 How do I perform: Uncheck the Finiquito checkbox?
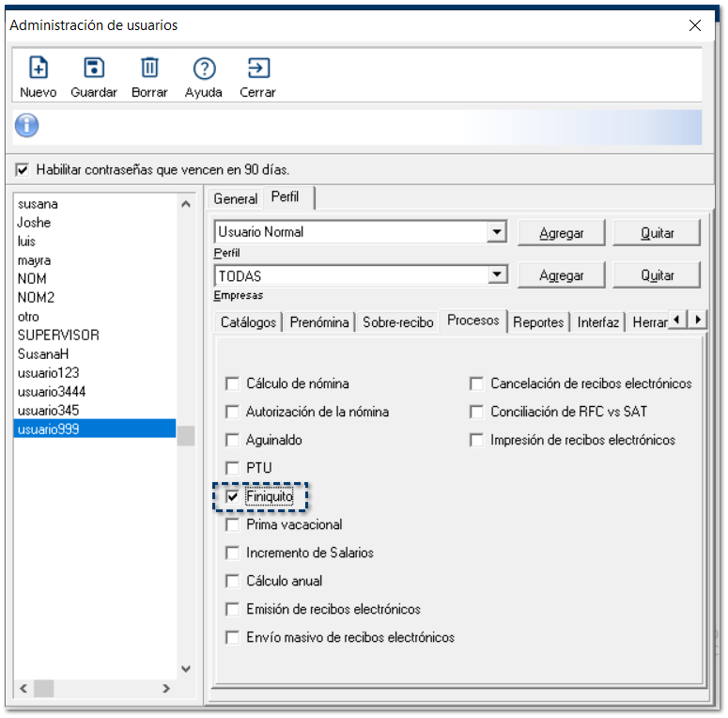click(x=232, y=496)
